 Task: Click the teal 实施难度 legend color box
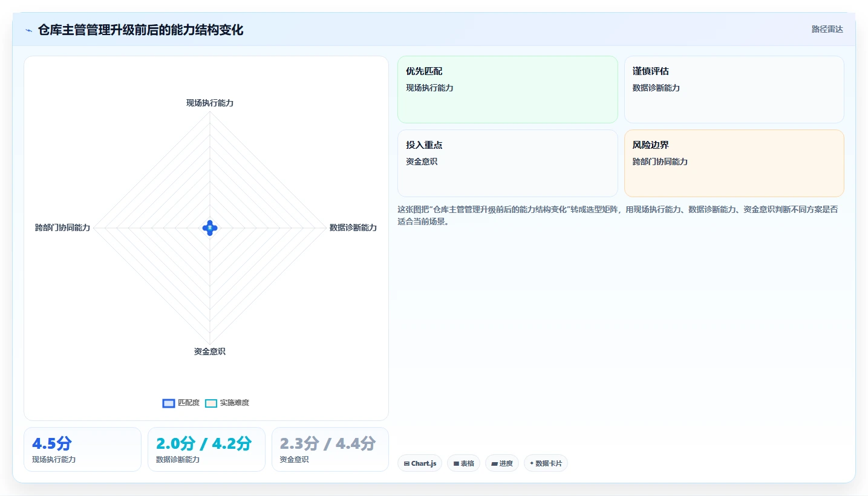pyautogui.click(x=211, y=403)
